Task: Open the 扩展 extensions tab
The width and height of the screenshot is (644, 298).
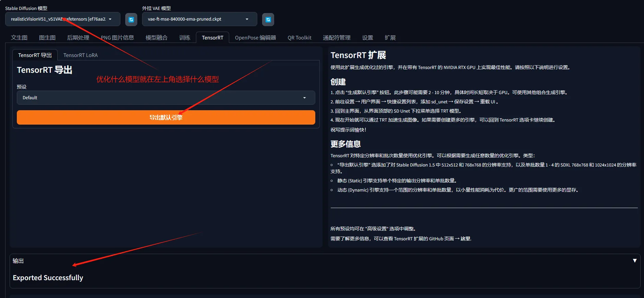Action: tap(390, 38)
